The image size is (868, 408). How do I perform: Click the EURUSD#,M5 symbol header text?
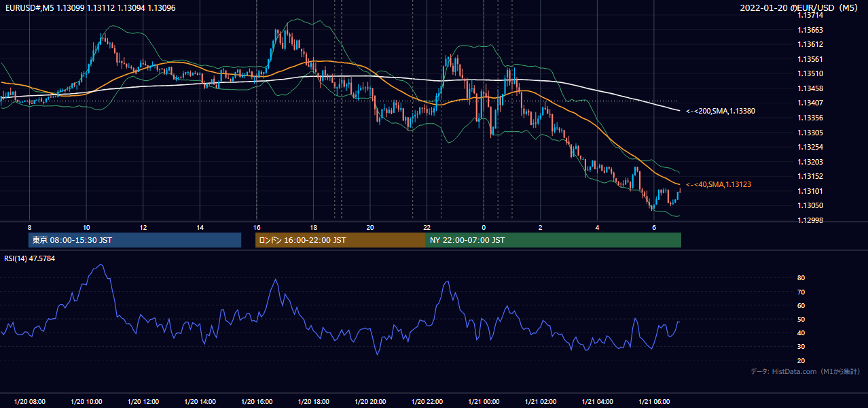(x=91, y=7)
